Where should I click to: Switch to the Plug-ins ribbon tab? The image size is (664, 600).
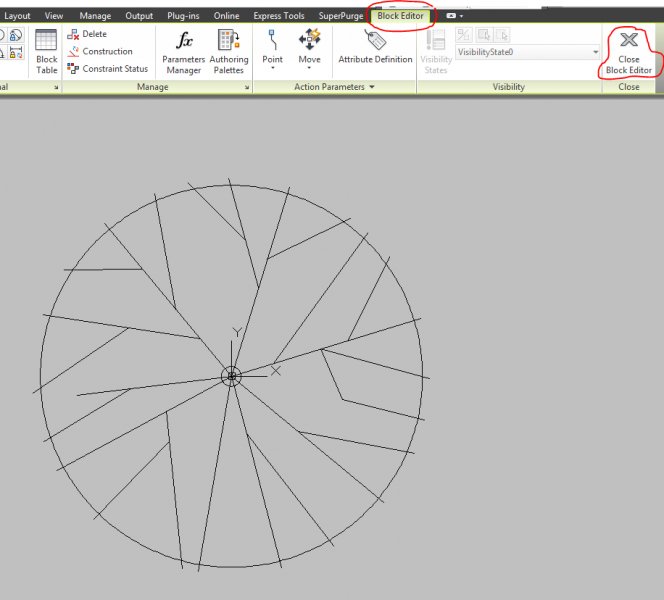coord(183,16)
